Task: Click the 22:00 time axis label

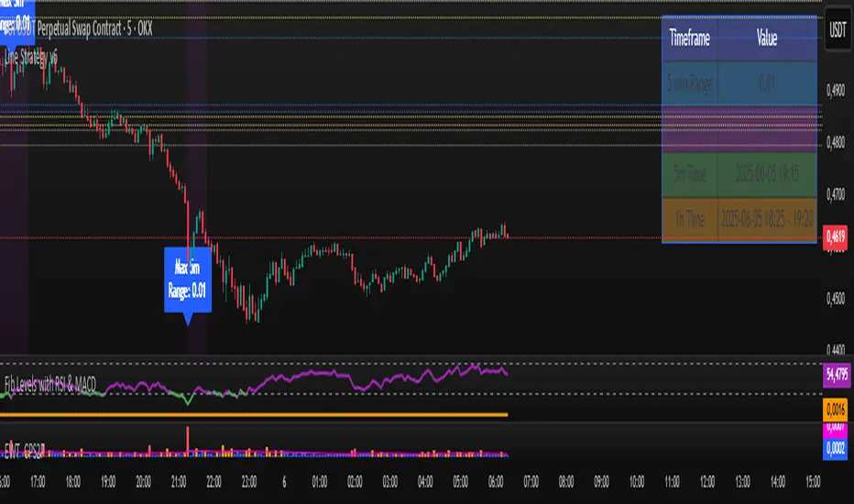Action: [213, 482]
